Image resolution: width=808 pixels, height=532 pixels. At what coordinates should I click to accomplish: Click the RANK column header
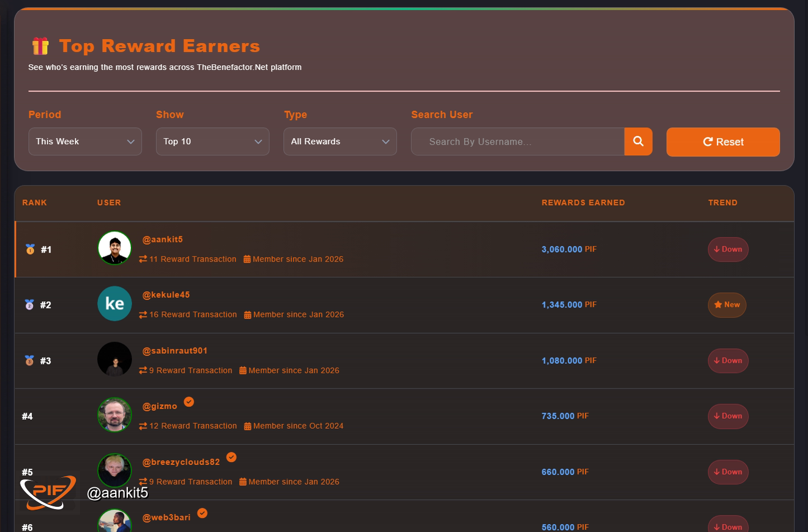[x=35, y=202]
